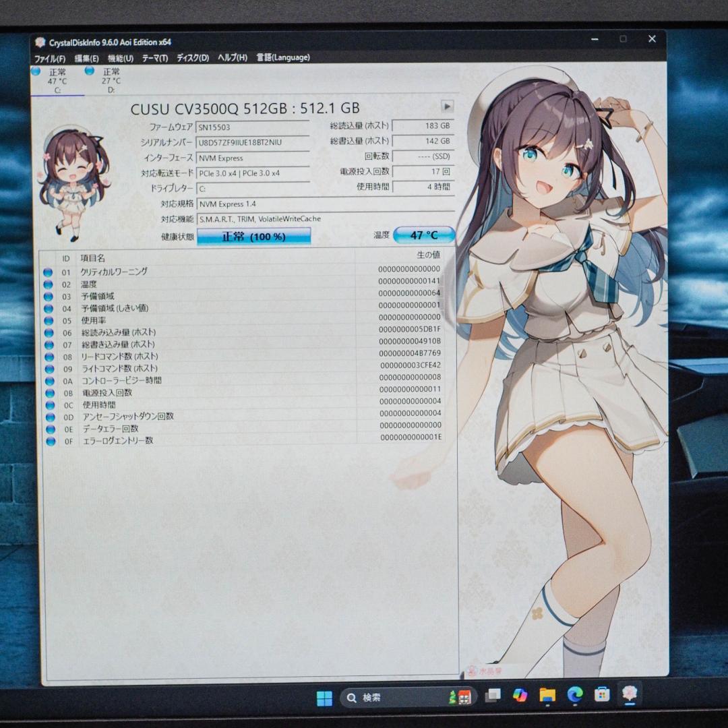Click the 対応転送モード field PCIe 3.0 x4
This screenshot has height=728, width=728.
[x=253, y=173]
